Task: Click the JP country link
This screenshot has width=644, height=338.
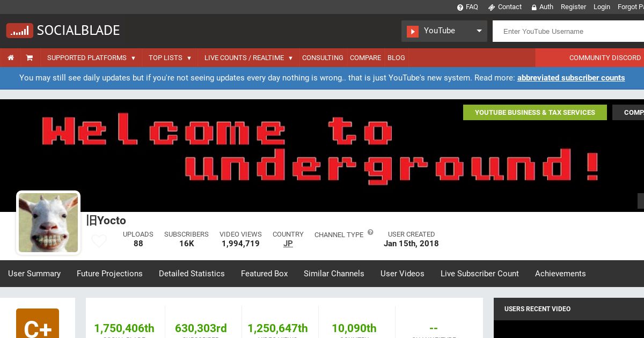Action: [x=288, y=244]
